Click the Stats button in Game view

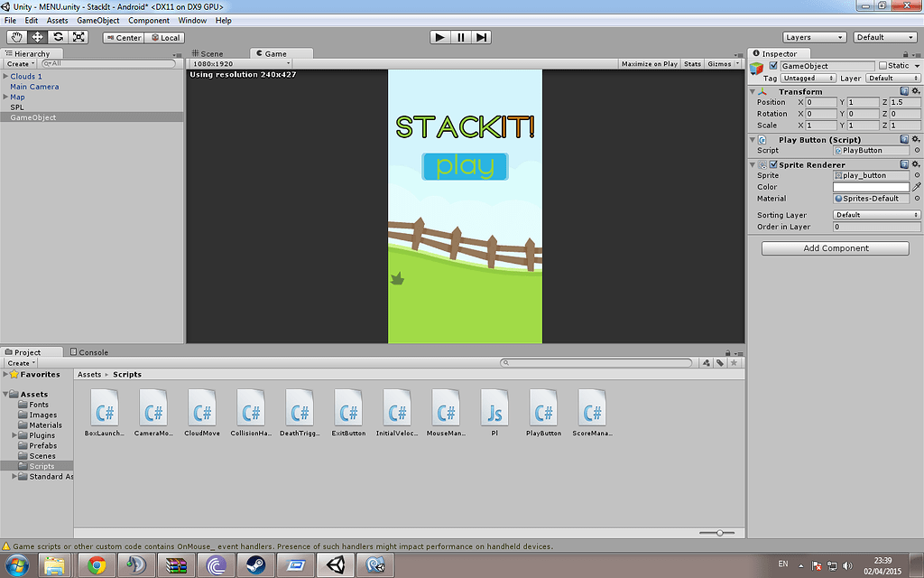click(x=692, y=63)
